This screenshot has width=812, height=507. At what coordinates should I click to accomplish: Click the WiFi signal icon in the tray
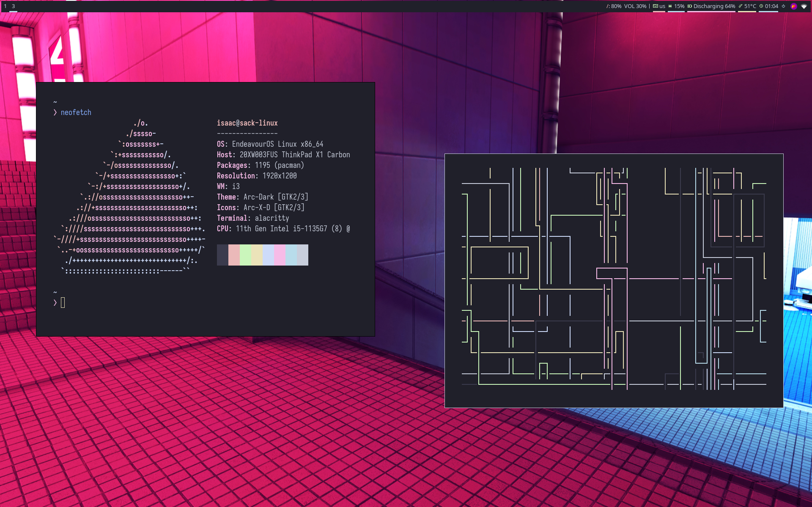click(x=805, y=6)
